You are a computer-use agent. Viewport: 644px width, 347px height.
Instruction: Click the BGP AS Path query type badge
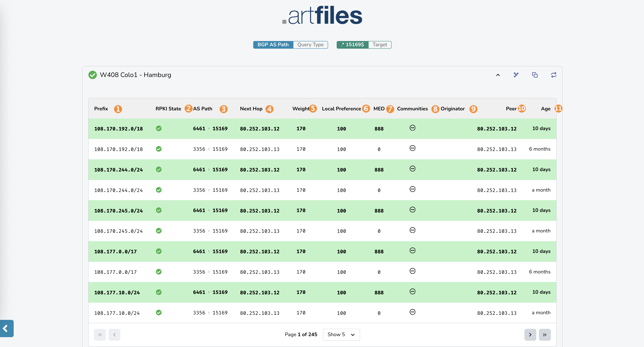click(273, 45)
